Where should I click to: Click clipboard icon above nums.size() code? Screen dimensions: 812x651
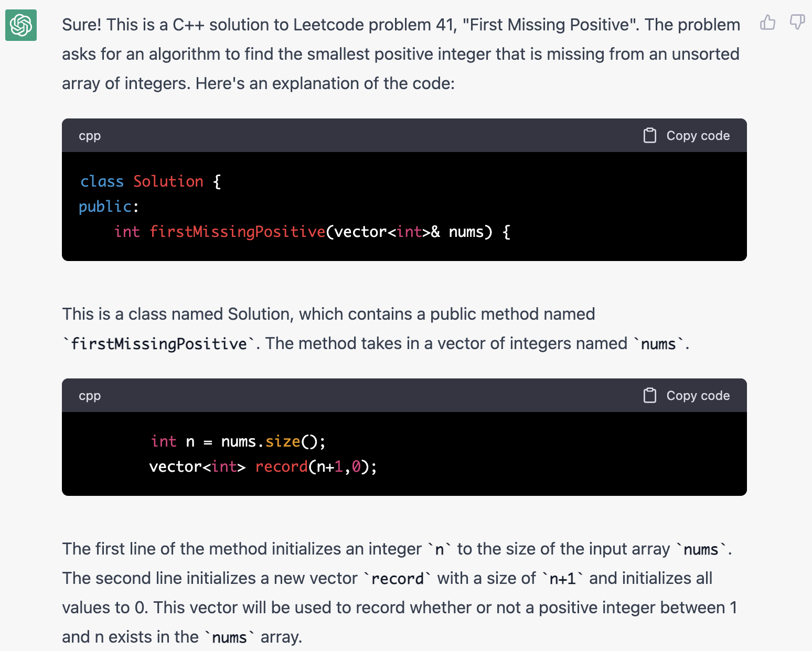(x=650, y=396)
